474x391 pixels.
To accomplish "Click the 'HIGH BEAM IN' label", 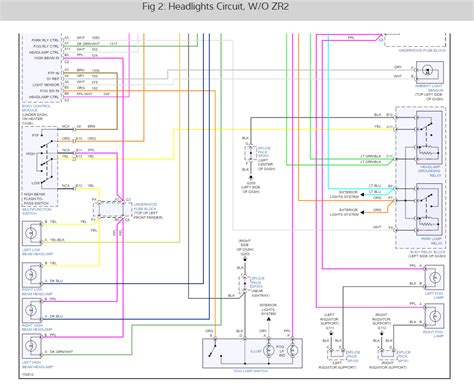I will 47,58.
